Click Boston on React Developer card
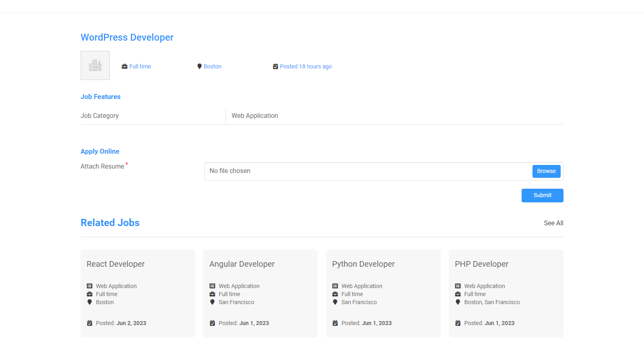This screenshot has height=350, width=644. [105, 302]
